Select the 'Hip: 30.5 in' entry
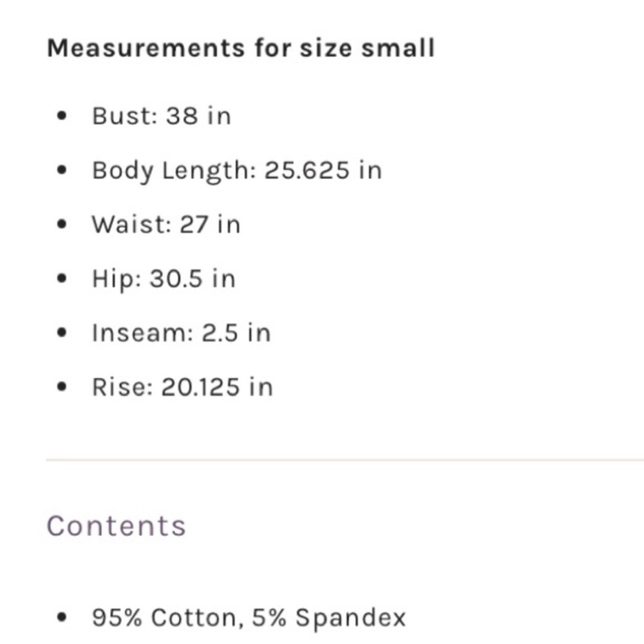Viewport: 644px width, 644px height. point(164,279)
